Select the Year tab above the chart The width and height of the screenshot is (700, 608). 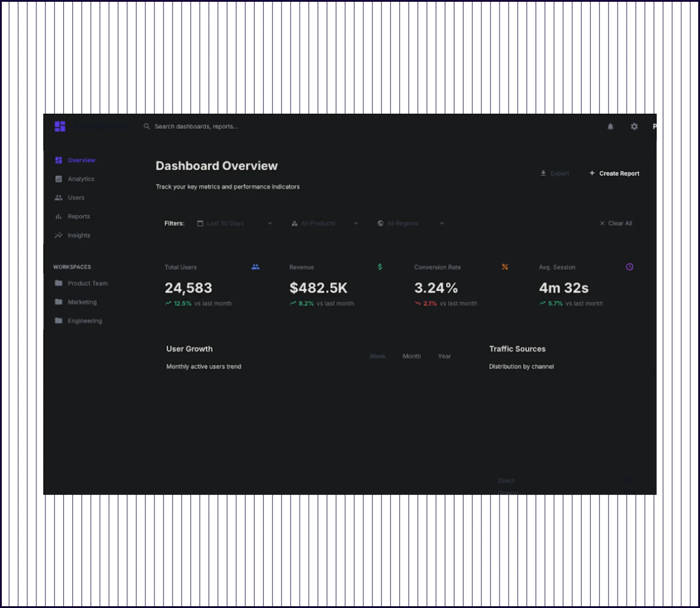pos(444,356)
